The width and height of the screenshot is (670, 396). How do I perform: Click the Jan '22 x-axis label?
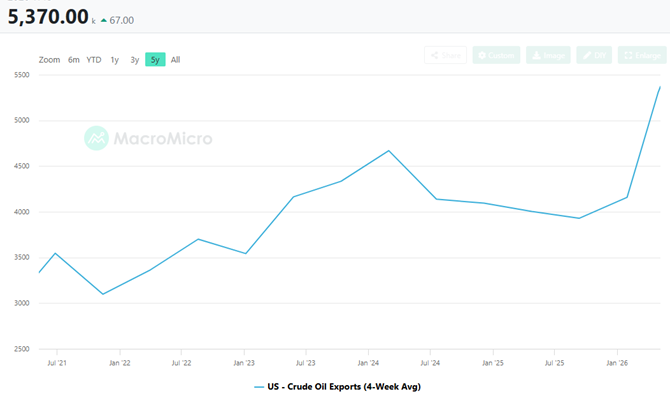coord(120,363)
